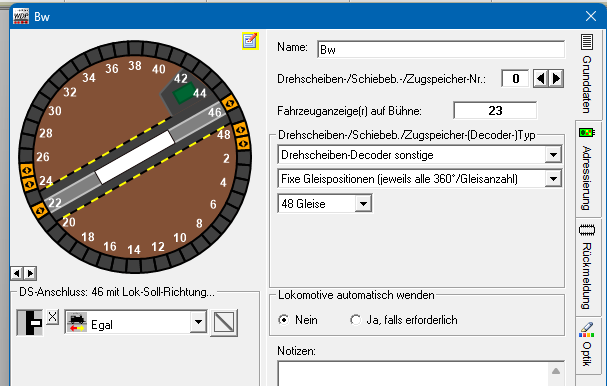Open the '48 Gleise' dropdown
Image resolution: width=607 pixels, height=386 pixels.
363,204
